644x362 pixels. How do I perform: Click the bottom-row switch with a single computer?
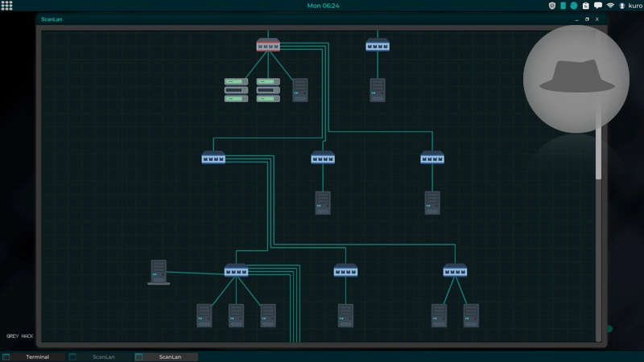pyautogui.click(x=345, y=270)
